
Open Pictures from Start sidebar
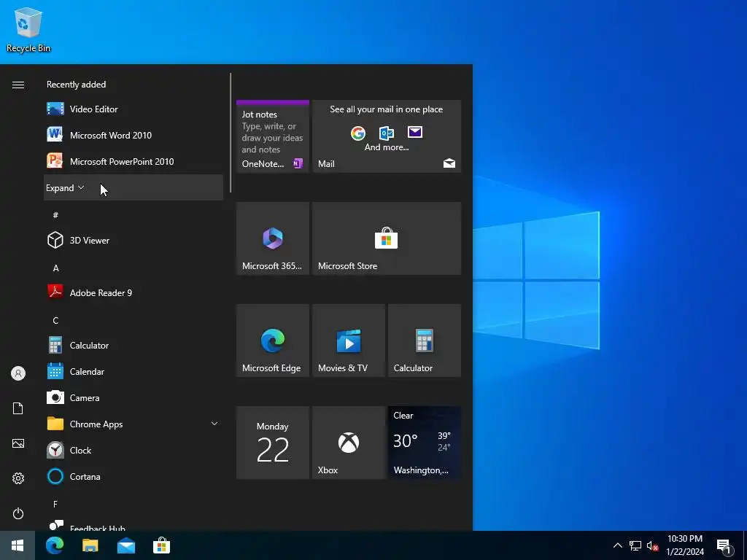point(18,443)
